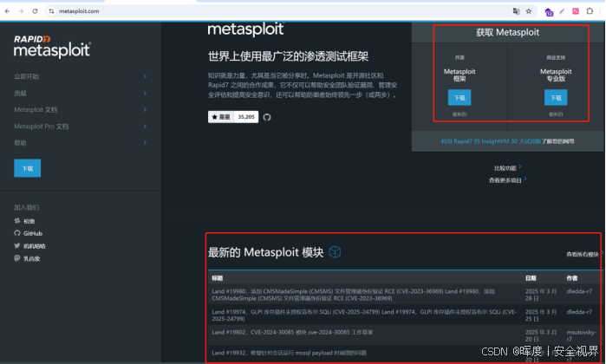Open GitHub octocat icon beside star count
Viewport: 606px width, 364px height.
[267, 117]
